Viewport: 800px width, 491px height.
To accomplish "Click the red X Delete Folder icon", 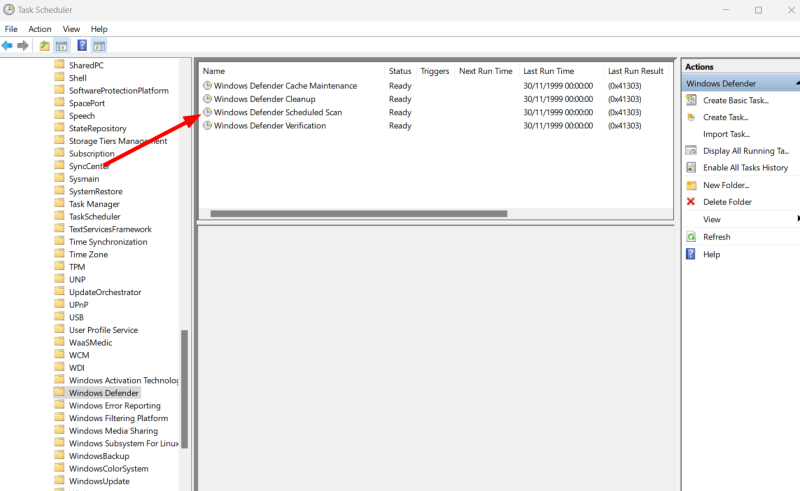I will [691, 202].
